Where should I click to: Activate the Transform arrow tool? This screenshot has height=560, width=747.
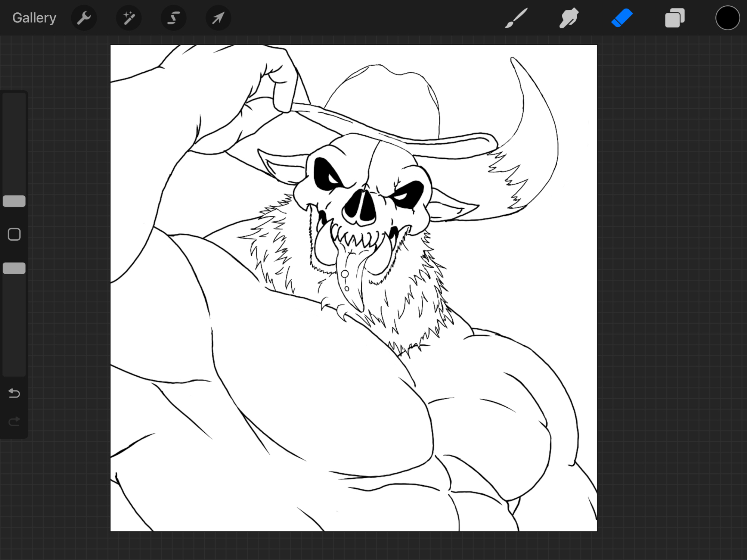(218, 18)
